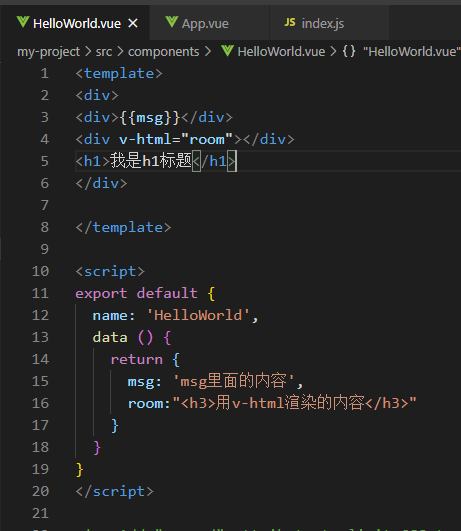Viewport: 461px width, 531px height.
Task: Click data function name on line 13
Action: point(110,337)
